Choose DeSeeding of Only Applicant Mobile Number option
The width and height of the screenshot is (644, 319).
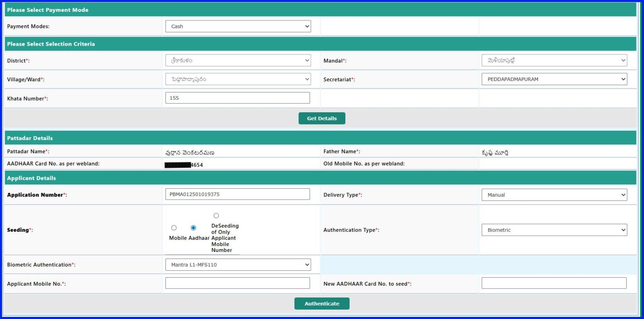(x=216, y=215)
